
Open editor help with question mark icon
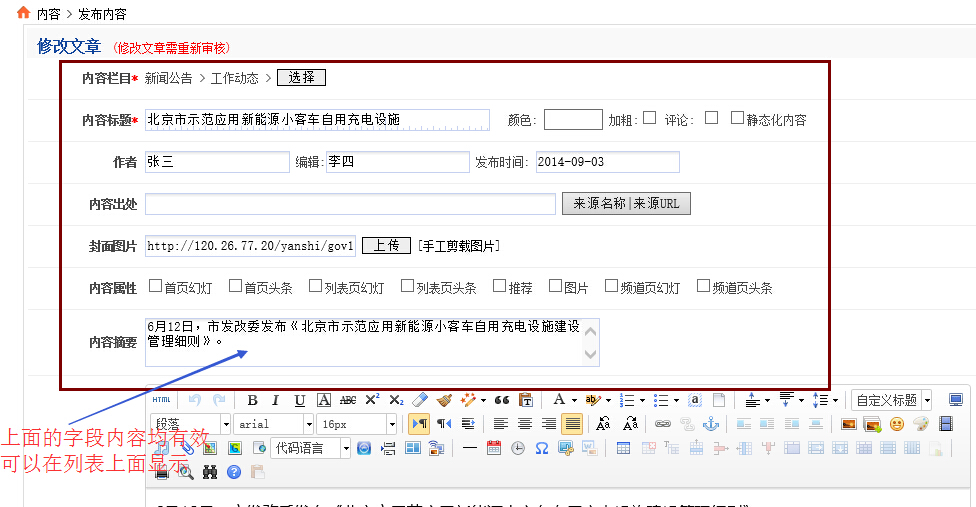point(234,472)
